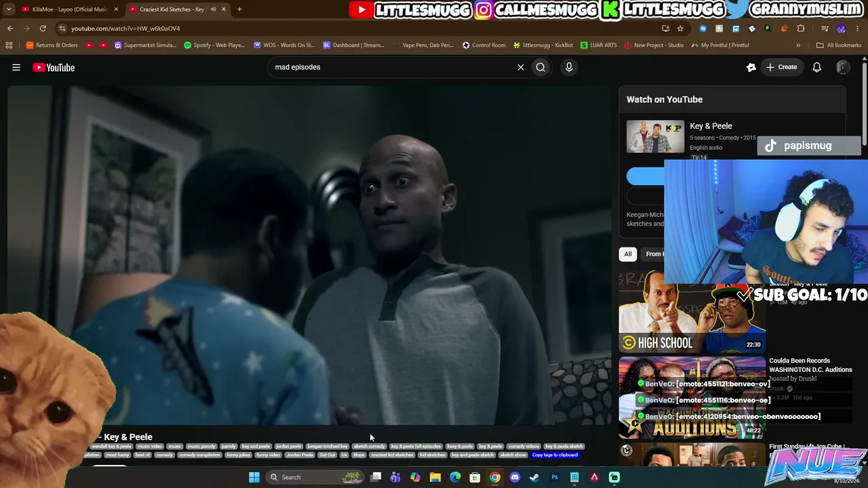This screenshot has height=488, width=868.
Task: Open the High School sketch video thumbnail
Action: click(692, 312)
